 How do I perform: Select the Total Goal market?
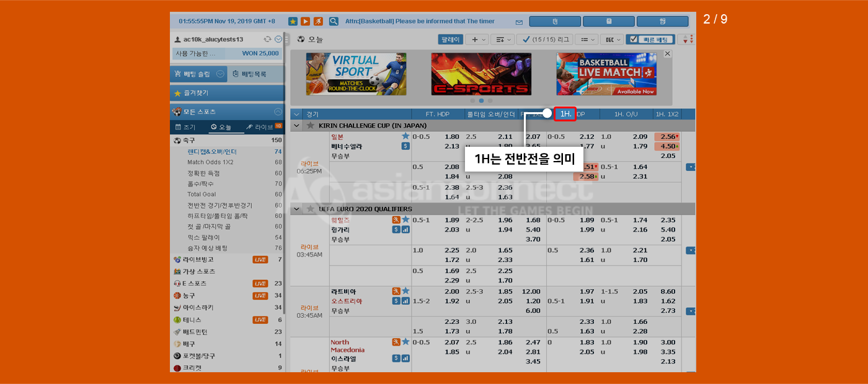[x=202, y=194]
